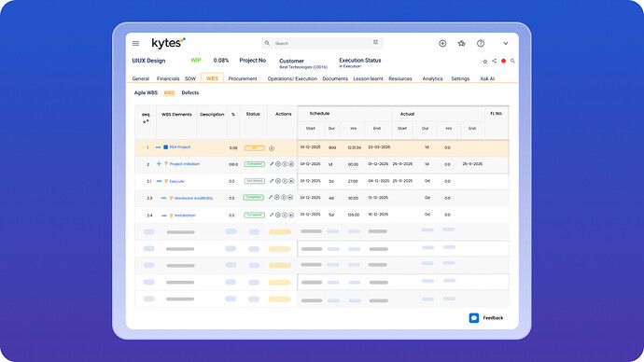
Task: Edit Hardware Availability with the pencil icon
Action: click(x=271, y=198)
